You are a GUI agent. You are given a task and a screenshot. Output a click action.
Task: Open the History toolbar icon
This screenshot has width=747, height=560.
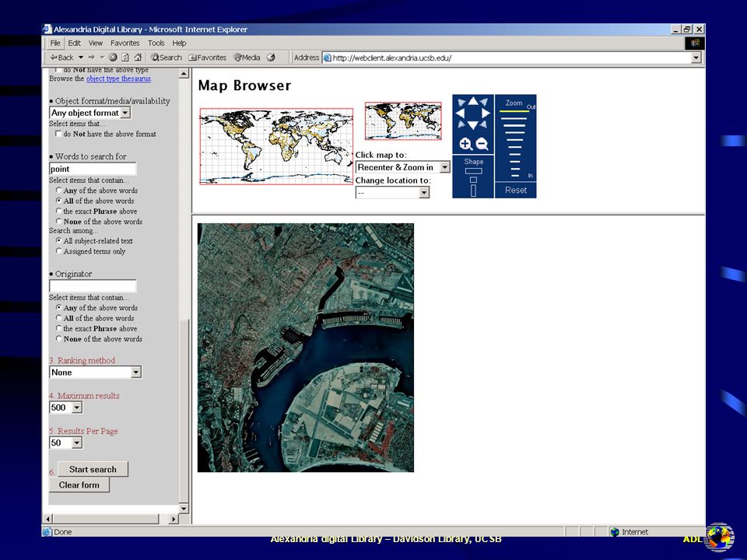(271, 57)
